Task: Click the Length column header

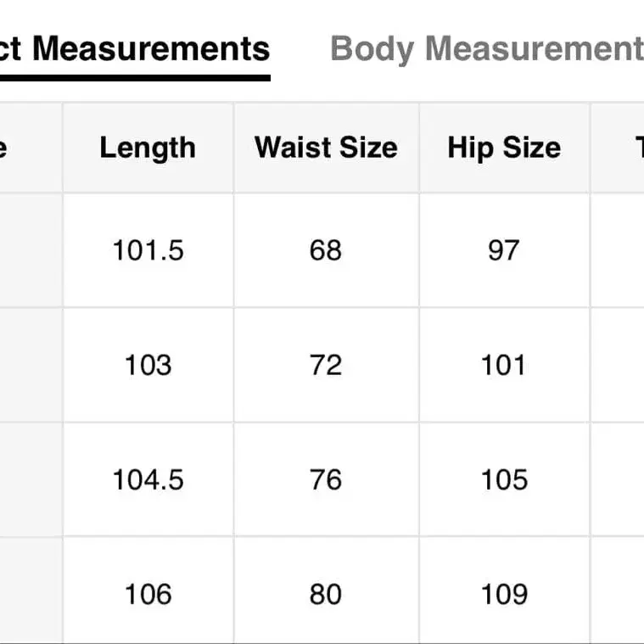Action: [x=148, y=148]
